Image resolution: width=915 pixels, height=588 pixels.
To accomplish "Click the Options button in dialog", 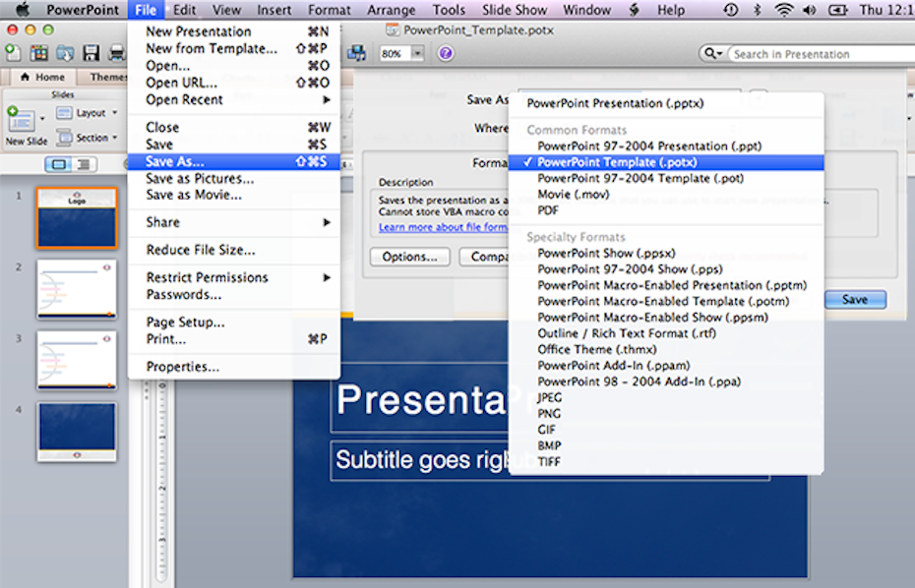I will point(409,257).
